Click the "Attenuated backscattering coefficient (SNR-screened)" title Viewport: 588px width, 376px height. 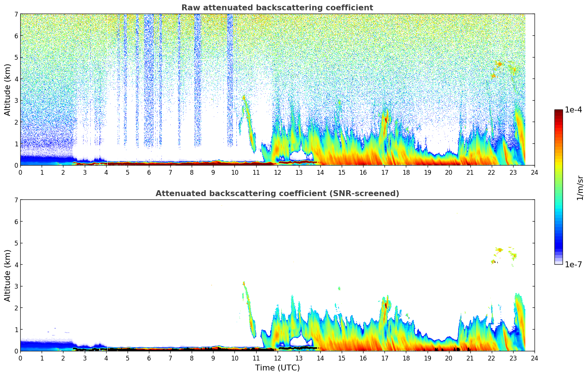277,194
